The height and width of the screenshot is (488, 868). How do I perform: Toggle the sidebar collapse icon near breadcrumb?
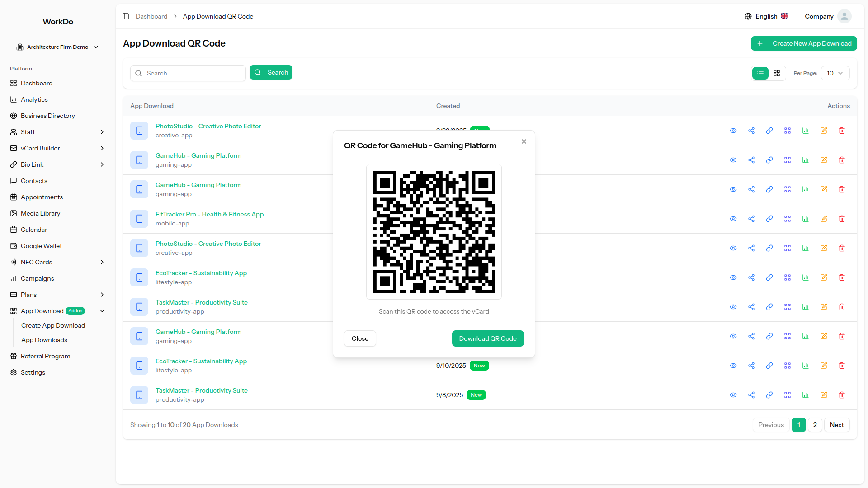click(126, 16)
